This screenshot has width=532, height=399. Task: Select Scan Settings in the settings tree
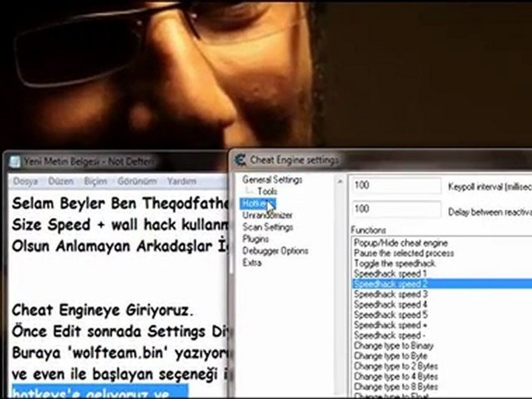click(268, 227)
